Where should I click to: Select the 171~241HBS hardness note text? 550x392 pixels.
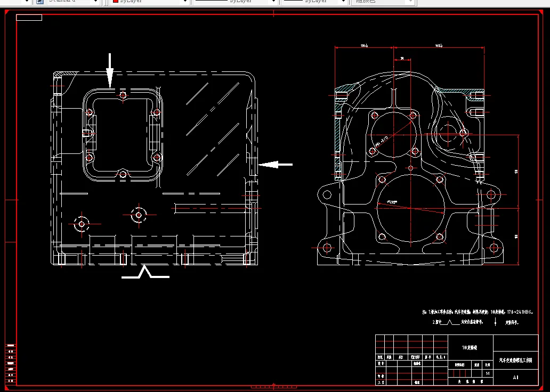click(x=520, y=312)
